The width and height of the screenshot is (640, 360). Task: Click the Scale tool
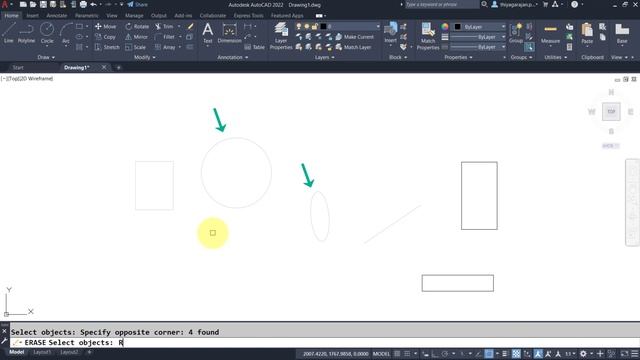136,47
